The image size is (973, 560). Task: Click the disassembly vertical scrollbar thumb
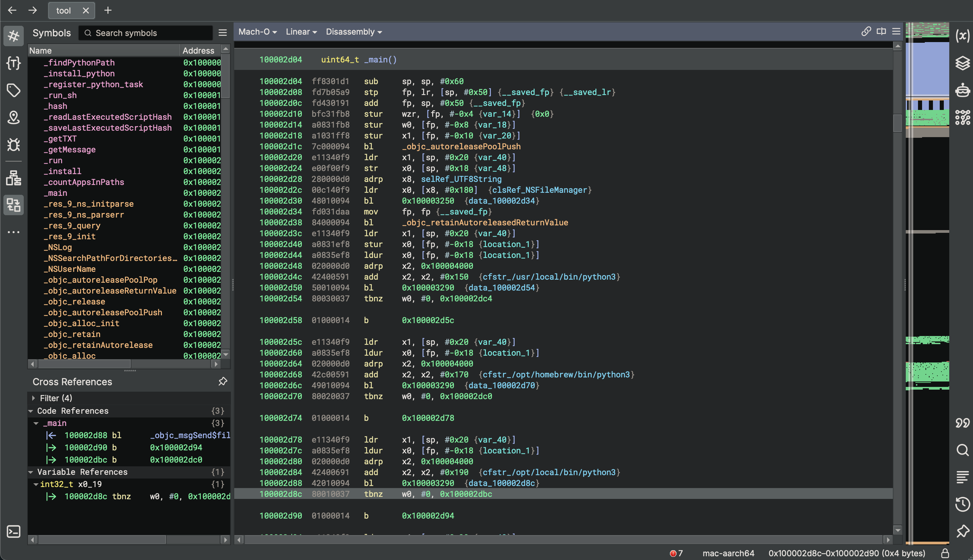pyautogui.click(x=897, y=123)
